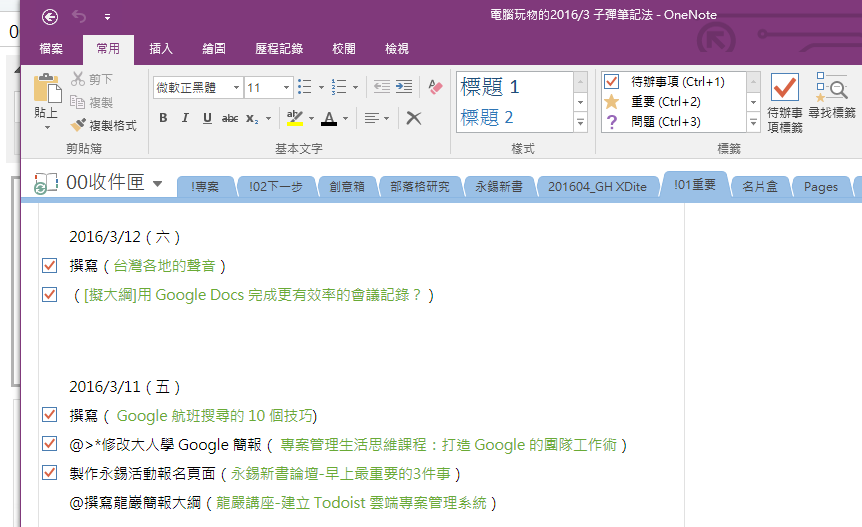Screen dimensions: 862x527
Task: Click paragraph alignment icon
Action: 372,118
